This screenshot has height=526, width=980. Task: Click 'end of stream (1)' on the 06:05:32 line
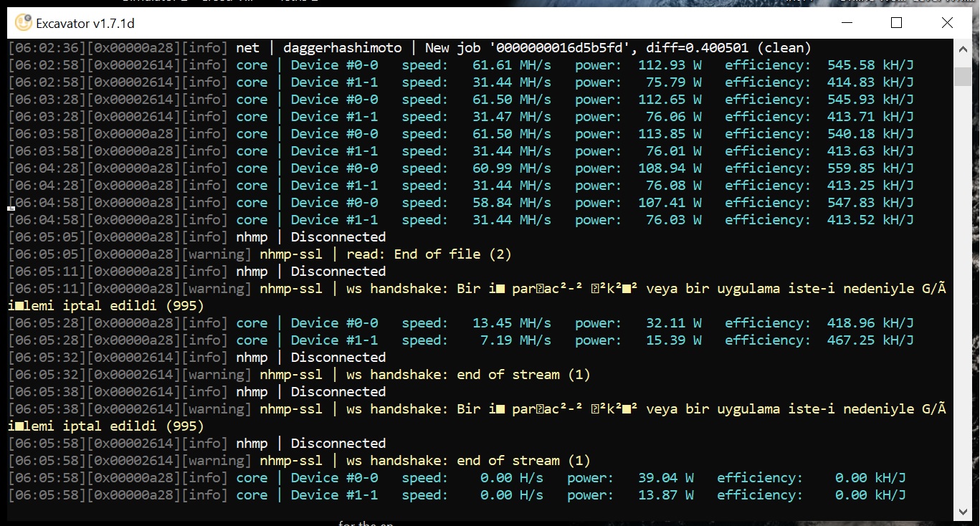tap(523, 375)
